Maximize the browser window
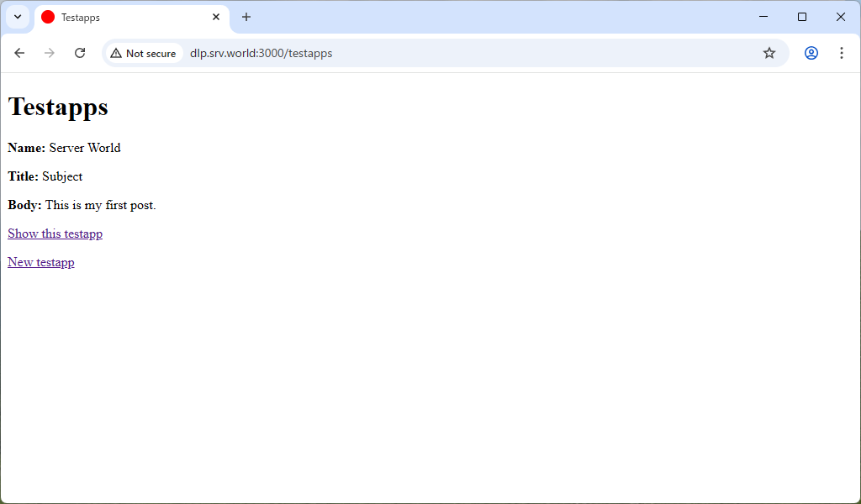861x504 pixels. pos(802,17)
